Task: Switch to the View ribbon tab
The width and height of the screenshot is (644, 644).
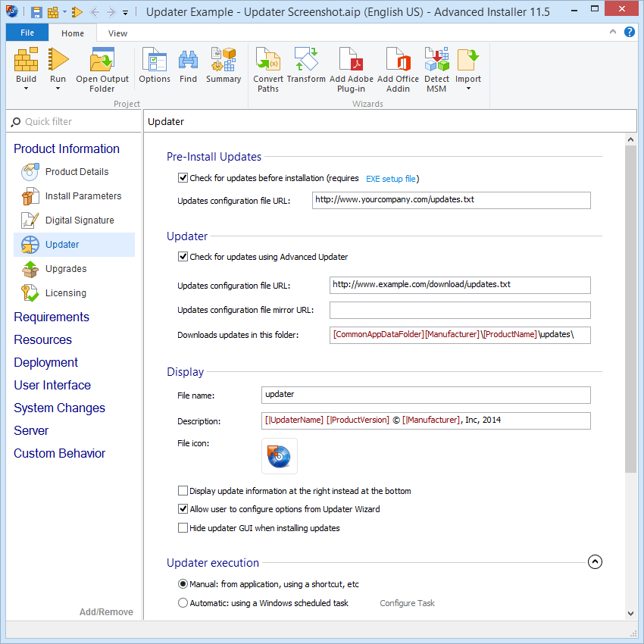Action: tap(117, 33)
